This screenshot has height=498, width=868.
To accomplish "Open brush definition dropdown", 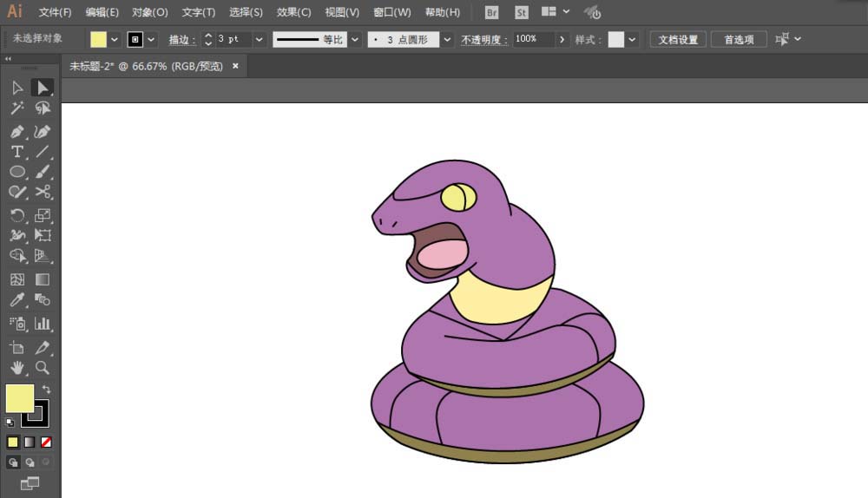I will point(447,39).
